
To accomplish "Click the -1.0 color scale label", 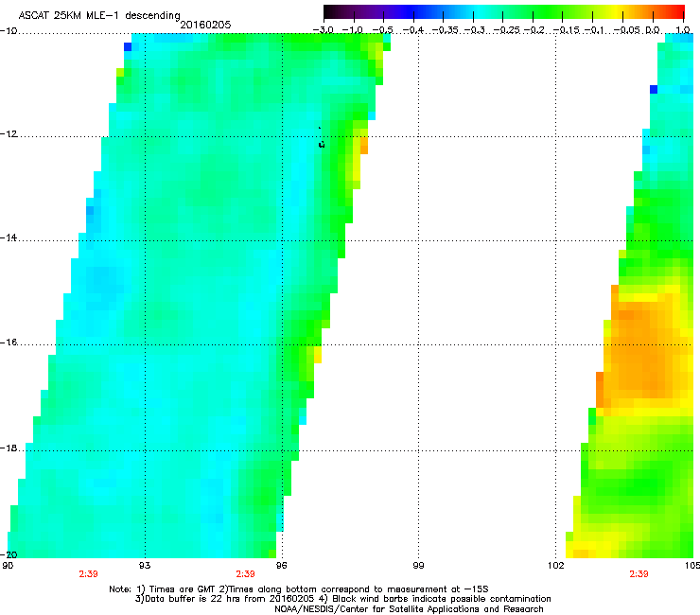I will (x=353, y=30).
